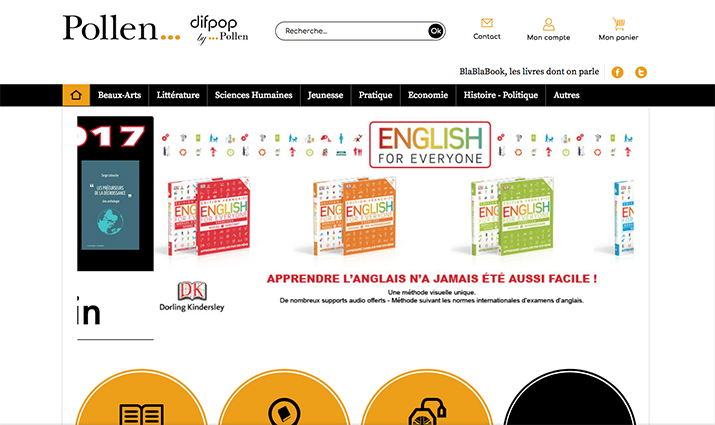
Task: Open the Littérature menu
Action: [x=178, y=95]
